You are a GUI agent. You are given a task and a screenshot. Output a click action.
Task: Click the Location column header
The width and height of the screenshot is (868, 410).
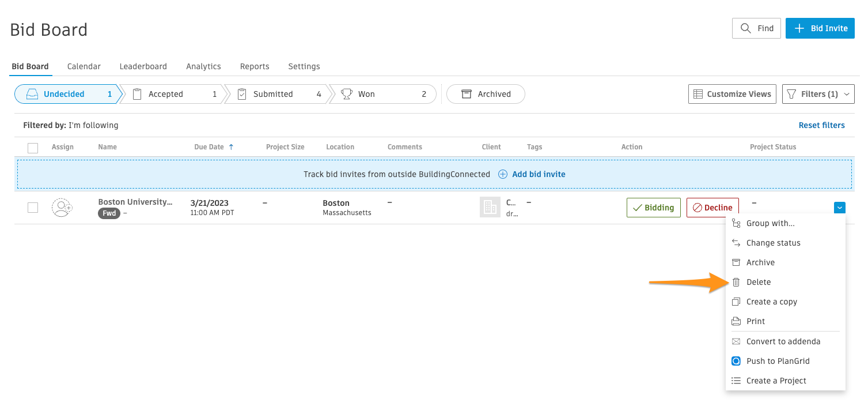[340, 147]
